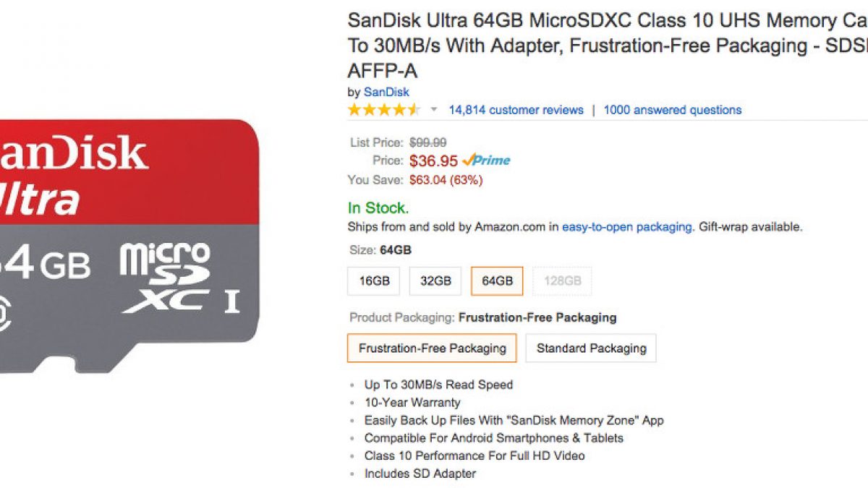
Task: Expand the rating breakdown dropdown arrow
Action: [434, 110]
